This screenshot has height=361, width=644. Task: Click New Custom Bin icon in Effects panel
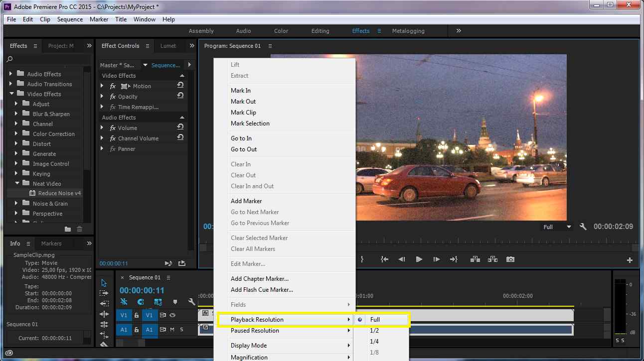pos(68,229)
